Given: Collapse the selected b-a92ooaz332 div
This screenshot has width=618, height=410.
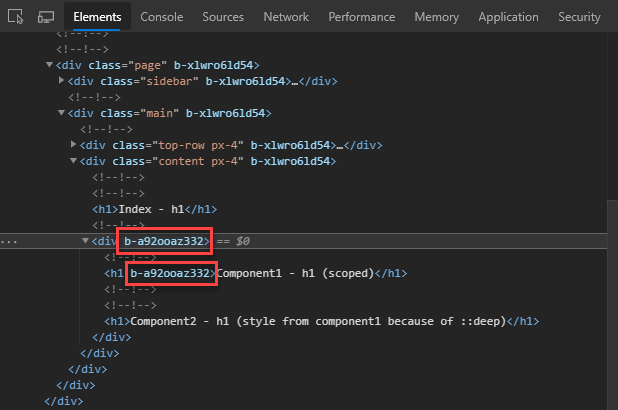Looking at the screenshot, I should 86,241.
